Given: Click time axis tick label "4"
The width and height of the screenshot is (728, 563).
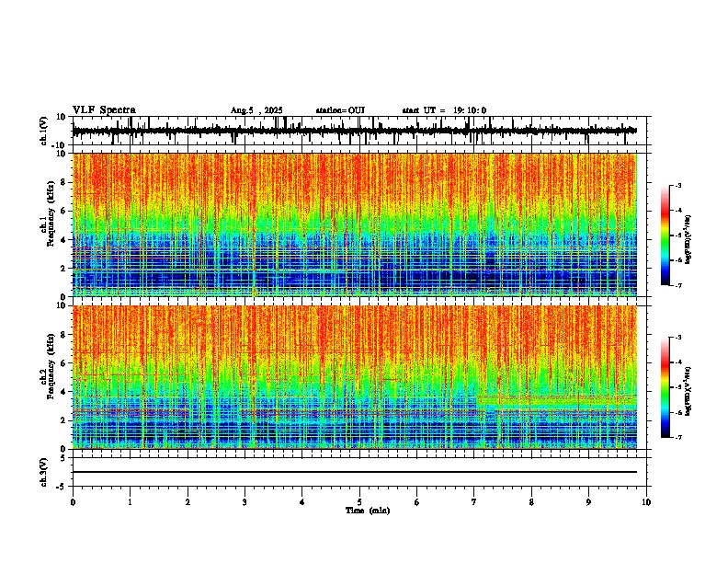Looking at the screenshot, I should [302, 502].
